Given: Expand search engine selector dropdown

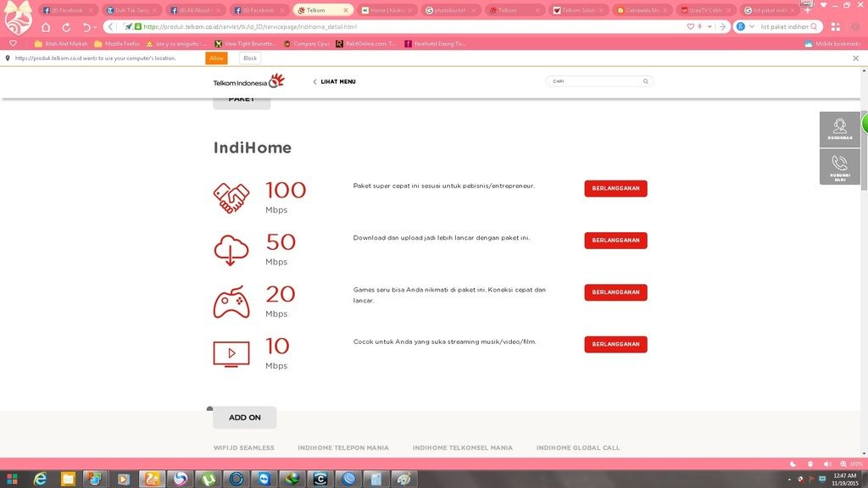Looking at the screenshot, I should click(752, 26).
